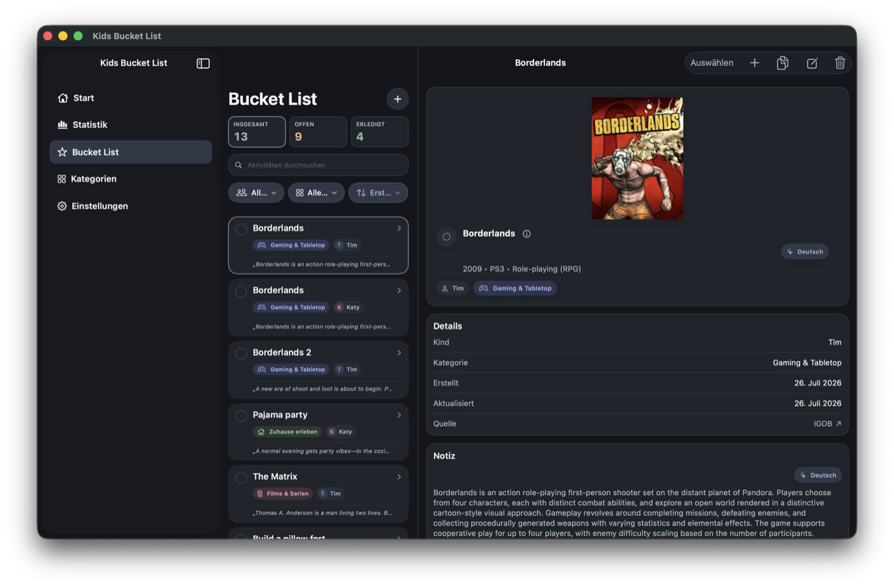Screen dimensions: 894x588
Task: Click the Details section heading
Action: (448, 326)
